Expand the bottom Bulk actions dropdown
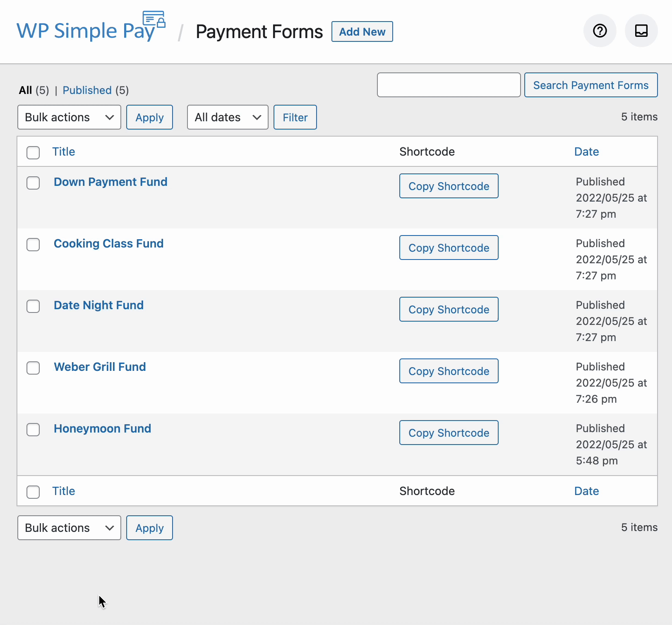 (69, 528)
